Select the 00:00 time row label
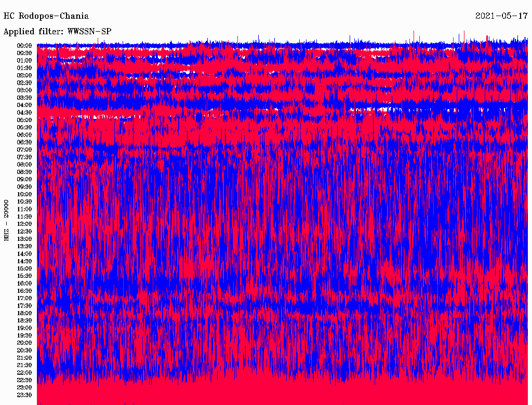 tap(24, 46)
